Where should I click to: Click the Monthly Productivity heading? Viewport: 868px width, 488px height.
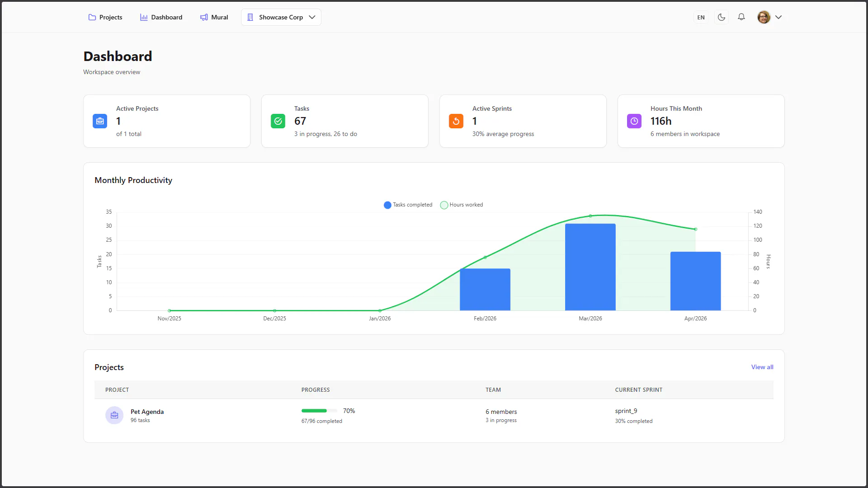pos(133,180)
